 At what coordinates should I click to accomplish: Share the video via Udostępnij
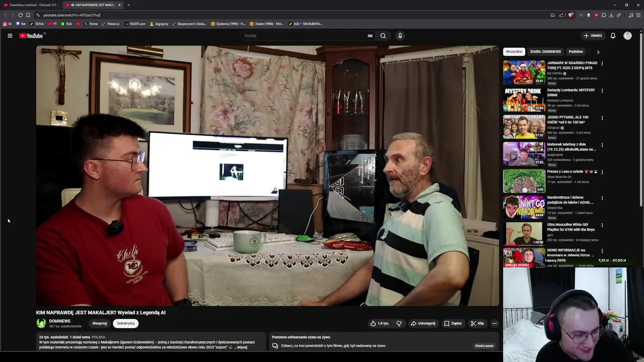click(423, 323)
